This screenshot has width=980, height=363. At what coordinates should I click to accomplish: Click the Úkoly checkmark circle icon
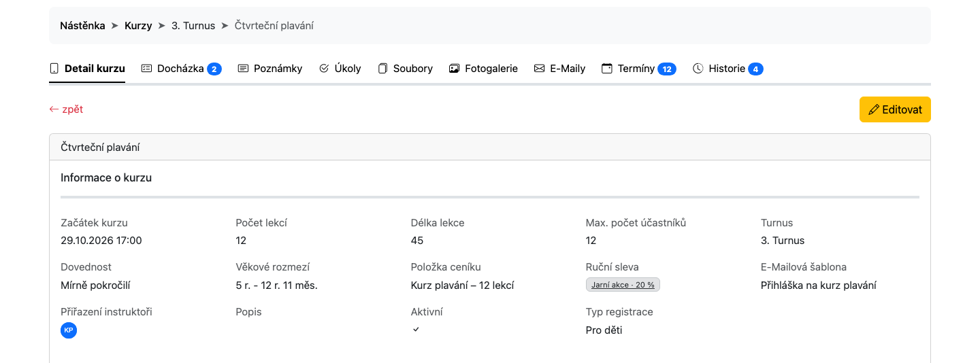click(x=324, y=69)
